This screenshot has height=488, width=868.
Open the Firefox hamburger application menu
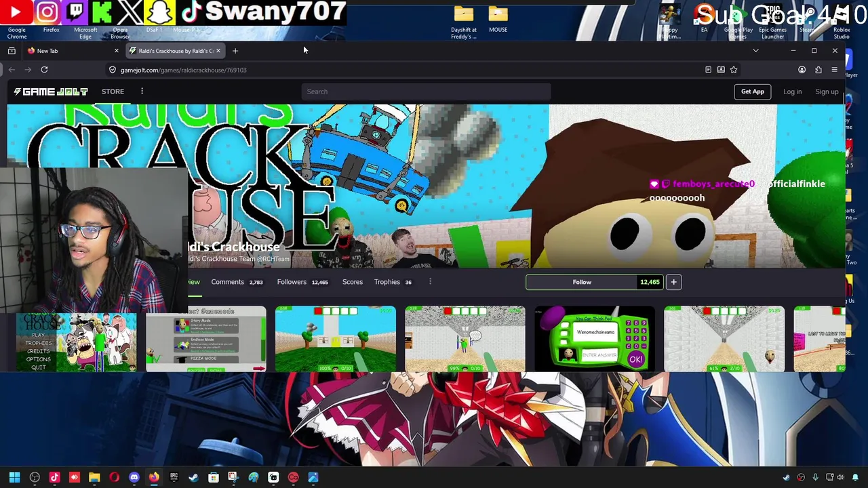click(835, 70)
